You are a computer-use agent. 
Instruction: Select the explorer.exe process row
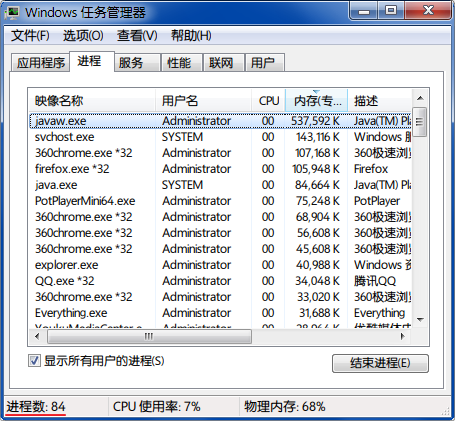tap(220, 265)
